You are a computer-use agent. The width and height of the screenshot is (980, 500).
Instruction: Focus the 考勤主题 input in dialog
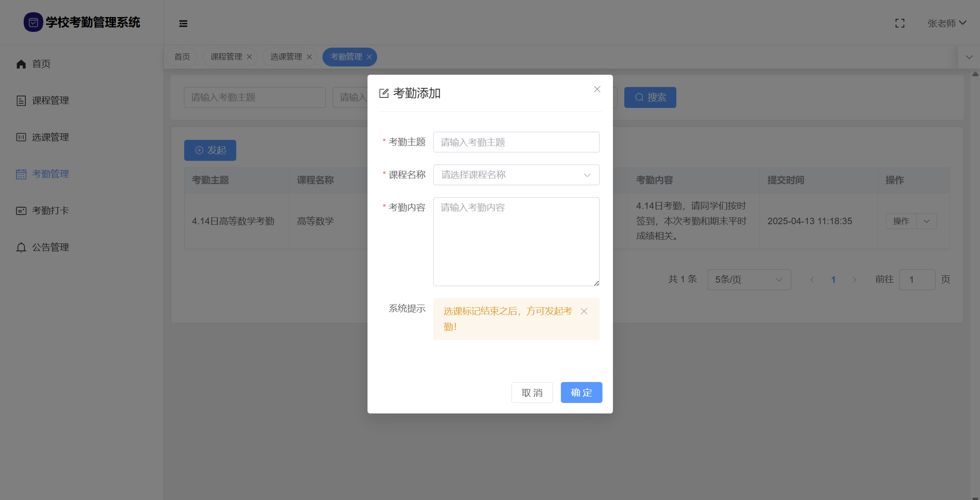516,142
